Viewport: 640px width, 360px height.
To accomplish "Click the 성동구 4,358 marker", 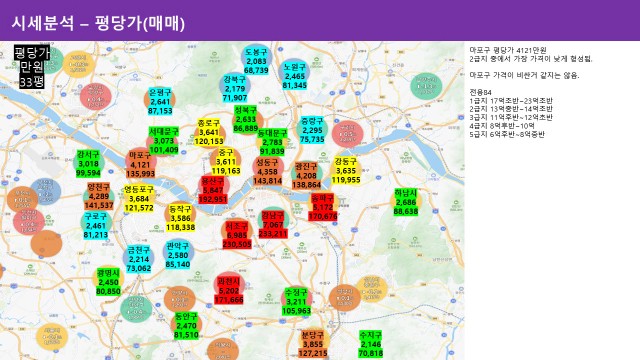I will coord(268,171).
